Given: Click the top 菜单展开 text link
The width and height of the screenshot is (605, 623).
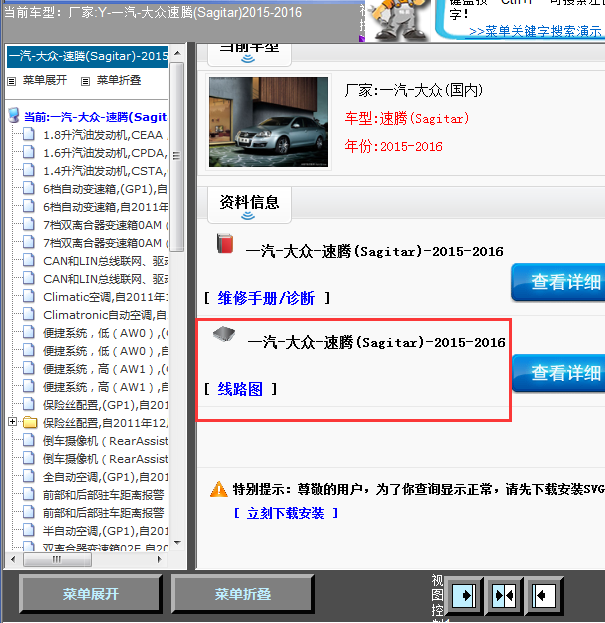Looking at the screenshot, I should (44, 80).
